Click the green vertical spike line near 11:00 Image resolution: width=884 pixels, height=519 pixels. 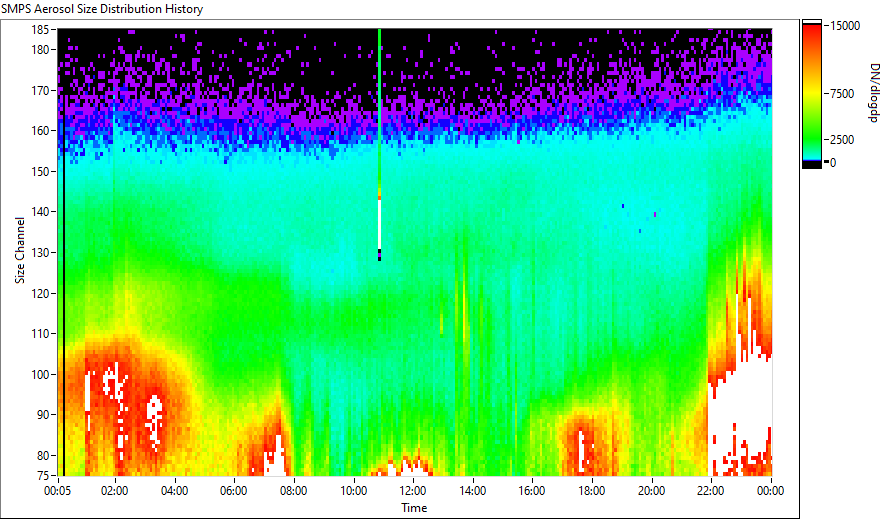pos(379,107)
